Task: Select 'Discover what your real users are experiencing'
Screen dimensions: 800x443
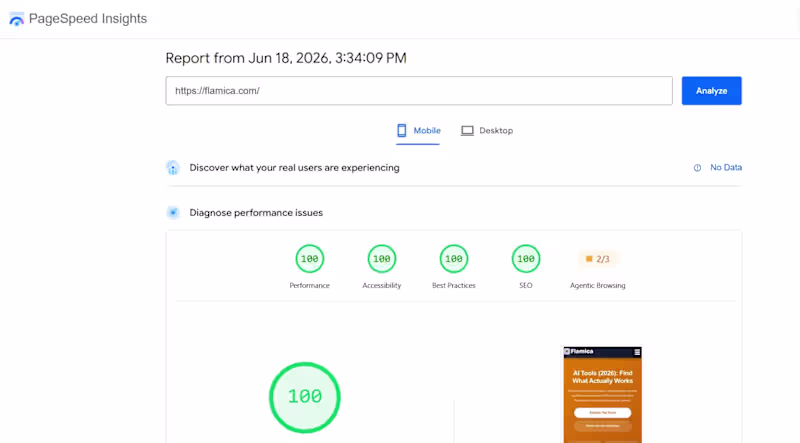Action: coord(294,168)
